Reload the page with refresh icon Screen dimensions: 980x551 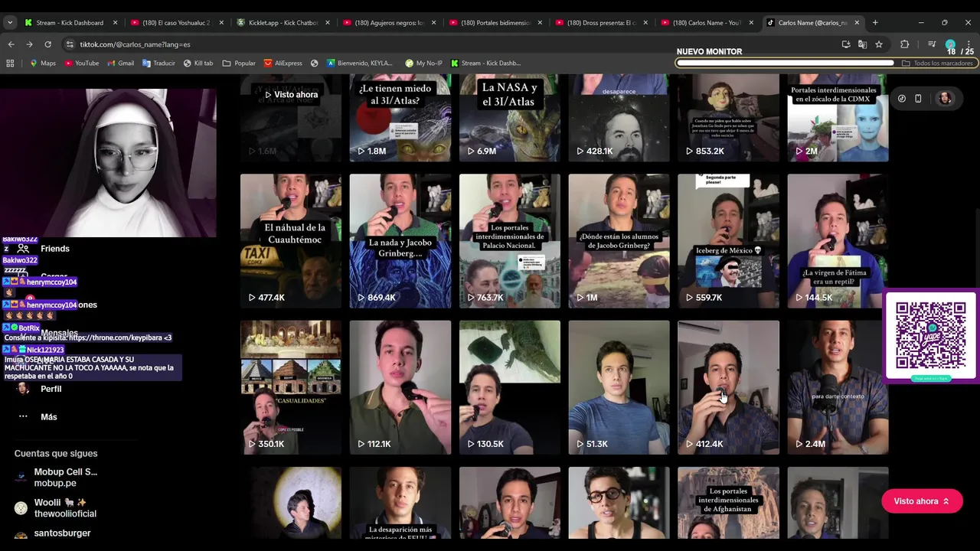pos(47,44)
